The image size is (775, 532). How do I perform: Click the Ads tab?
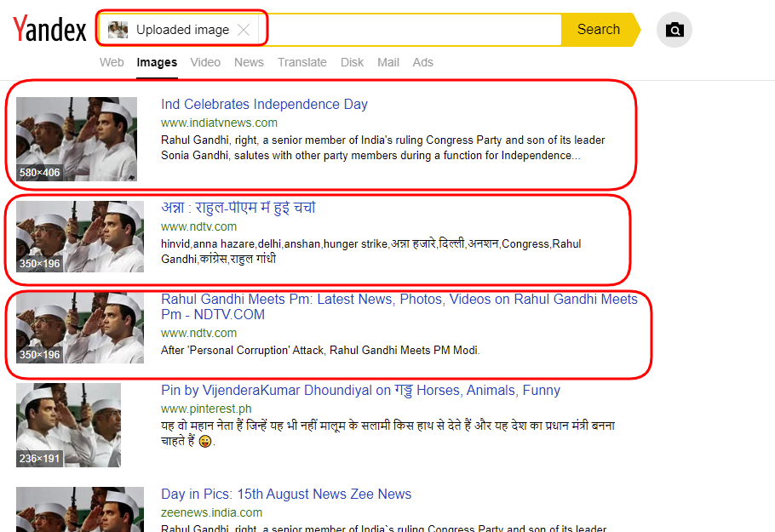(422, 62)
